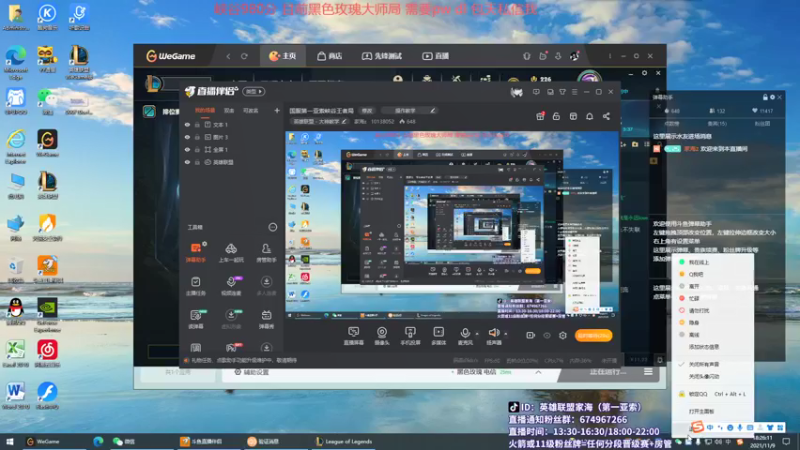Switch to the WeGame 商店 tab
This screenshot has width=800, height=450.
(x=330, y=56)
